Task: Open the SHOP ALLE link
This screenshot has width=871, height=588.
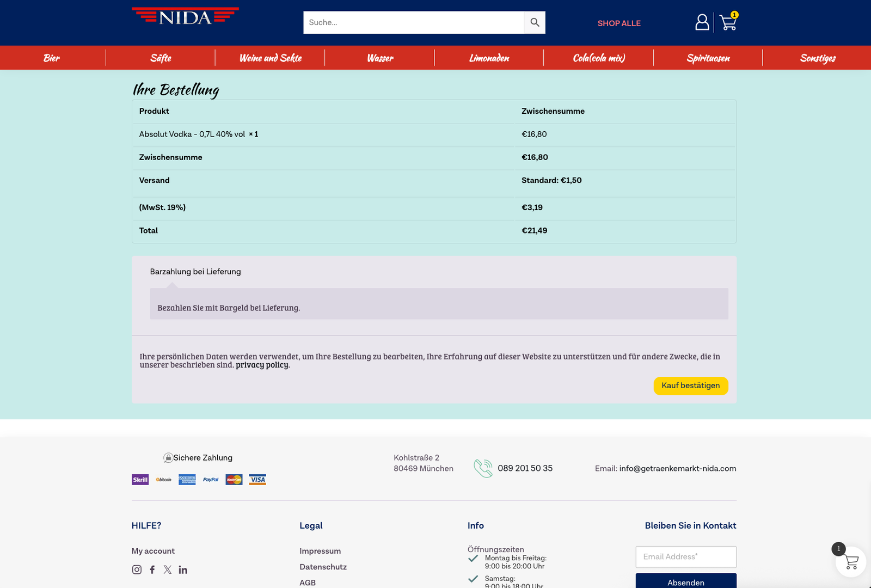Action: tap(619, 23)
